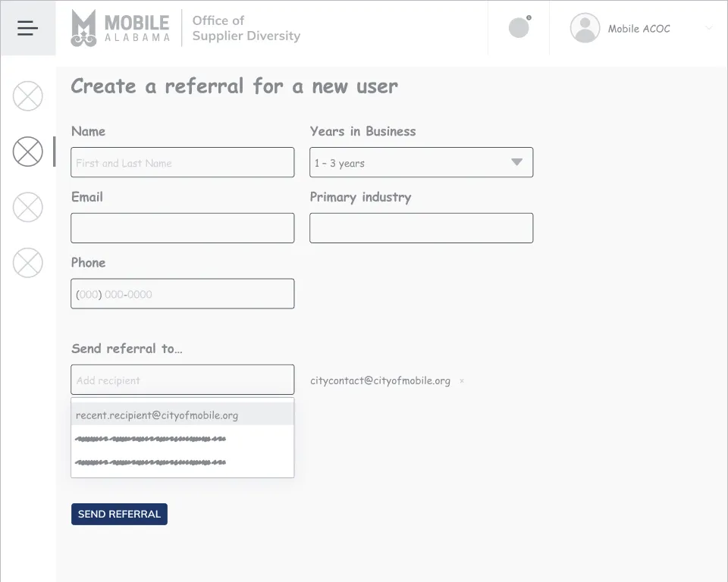Click the Email input field
728x582 pixels.
point(182,227)
